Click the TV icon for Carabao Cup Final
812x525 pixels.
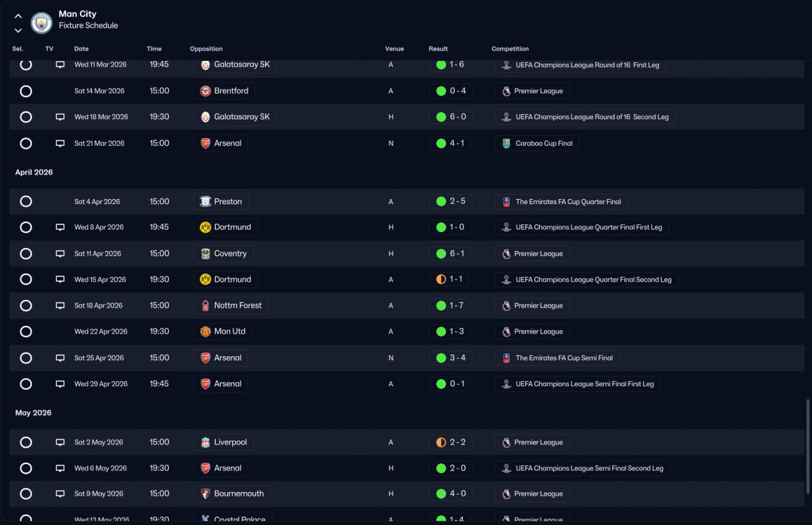click(60, 143)
